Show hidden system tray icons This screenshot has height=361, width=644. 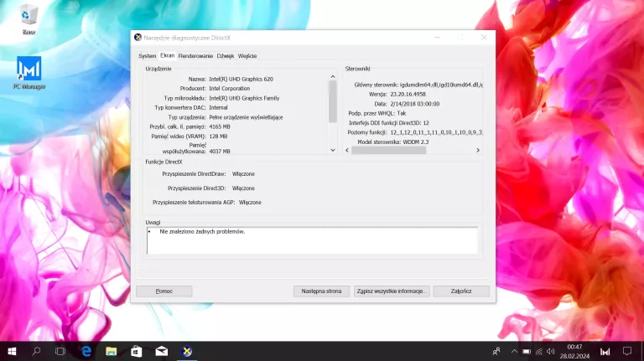512,352
